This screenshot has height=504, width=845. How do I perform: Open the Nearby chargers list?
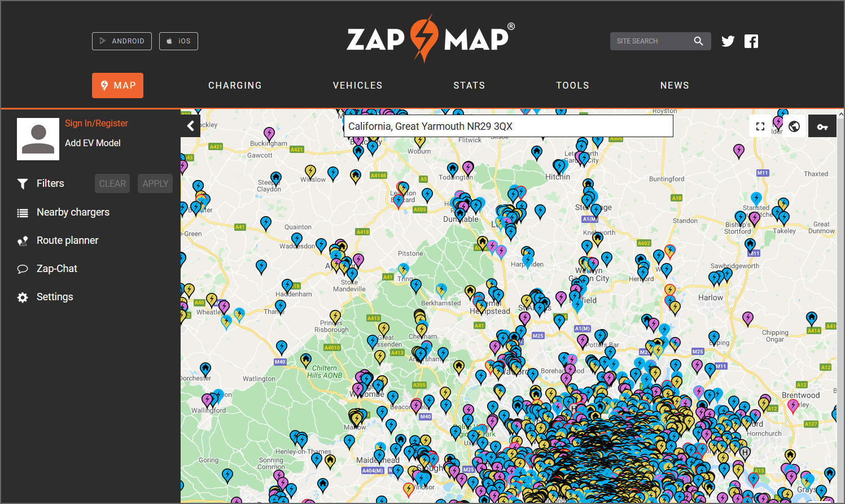click(x=73, y=212)
